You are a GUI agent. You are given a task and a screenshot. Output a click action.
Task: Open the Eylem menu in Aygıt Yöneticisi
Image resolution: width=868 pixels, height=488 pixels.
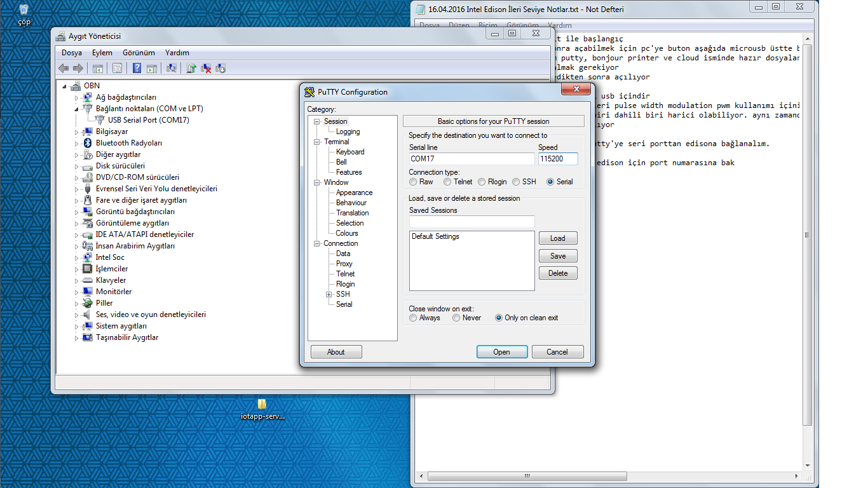click(102, 53)
